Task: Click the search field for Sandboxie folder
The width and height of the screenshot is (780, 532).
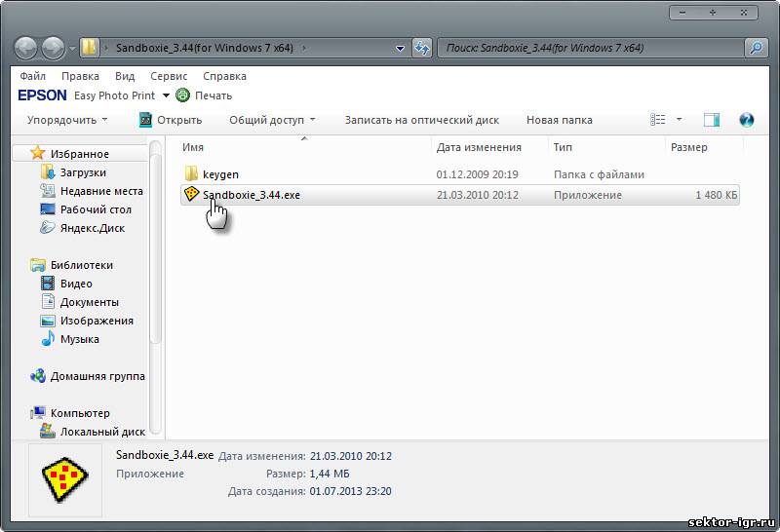Action: point(591,48)
